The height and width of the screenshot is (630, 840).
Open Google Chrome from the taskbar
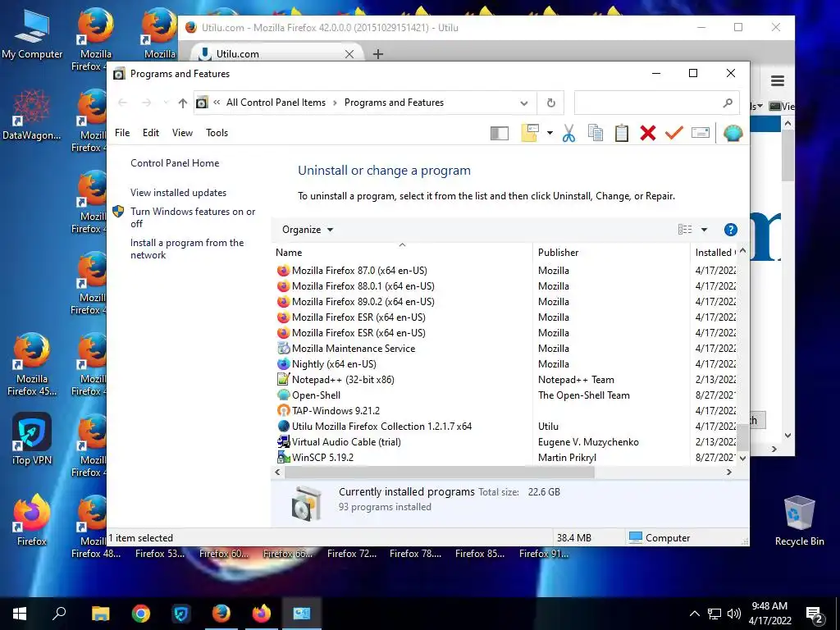pyautogui.click(x=141, y=614)
